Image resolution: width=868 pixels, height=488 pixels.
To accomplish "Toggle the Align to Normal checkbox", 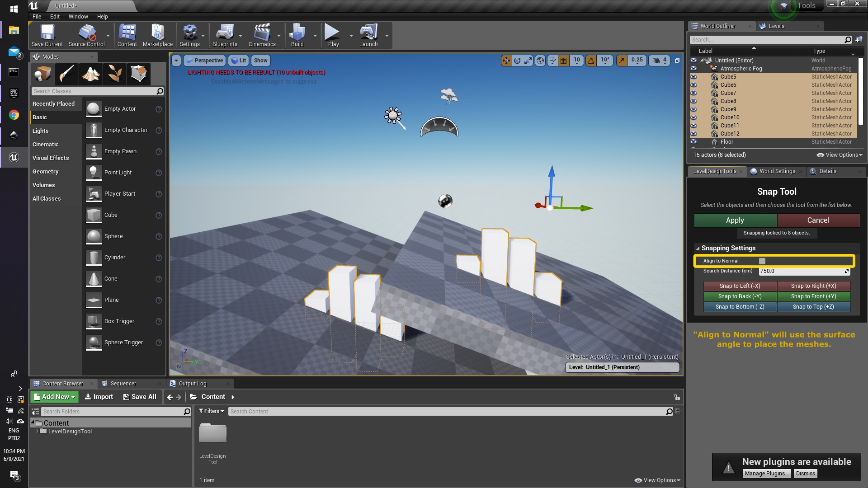I will [x=762, y=261].
